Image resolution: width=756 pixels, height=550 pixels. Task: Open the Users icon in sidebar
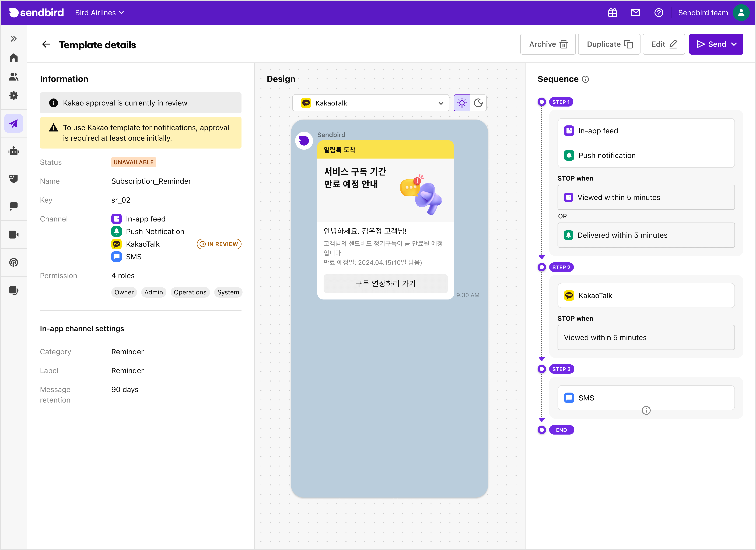14,77
